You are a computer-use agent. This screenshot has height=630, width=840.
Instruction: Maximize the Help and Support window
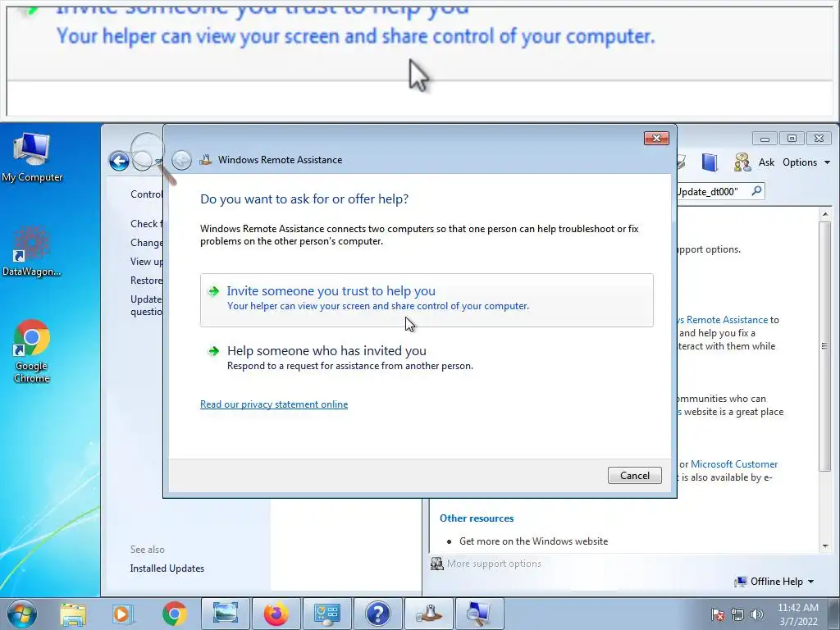point(792,138)
